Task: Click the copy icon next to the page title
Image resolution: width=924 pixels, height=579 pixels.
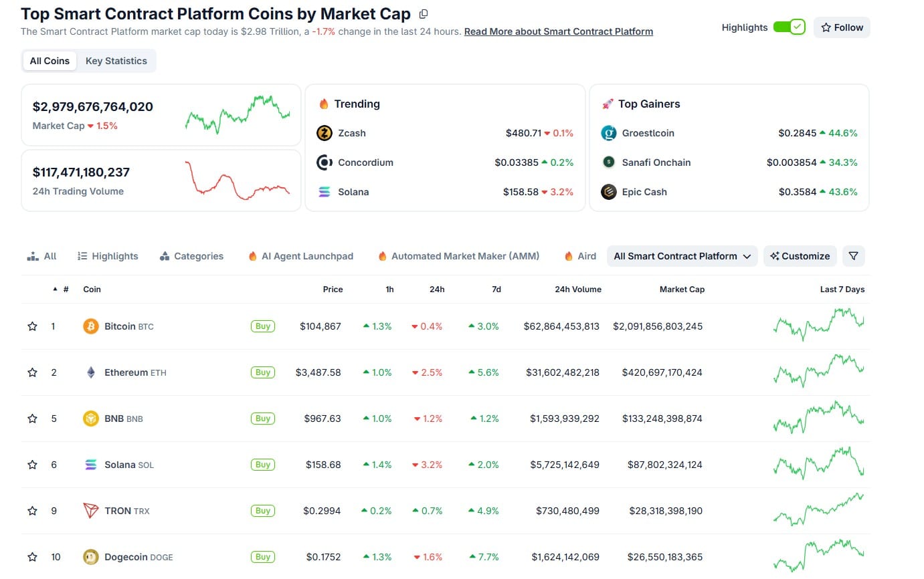Action: tap(423, 13)
